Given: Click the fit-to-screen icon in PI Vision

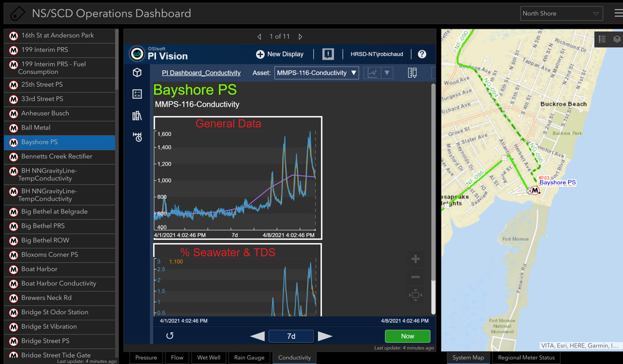Looking at the screenshot, I should 415,295.
